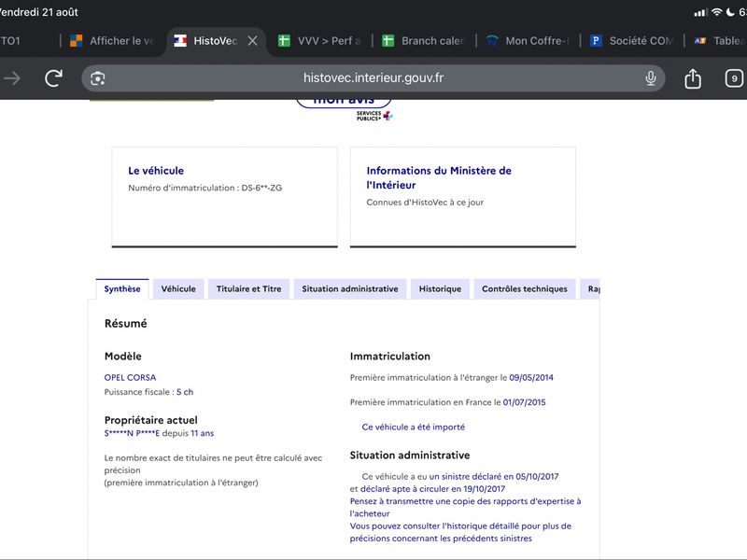This screenshot has width=747, height=560.
Task: Open the 'TO1' browser tab
Action: 19,41
